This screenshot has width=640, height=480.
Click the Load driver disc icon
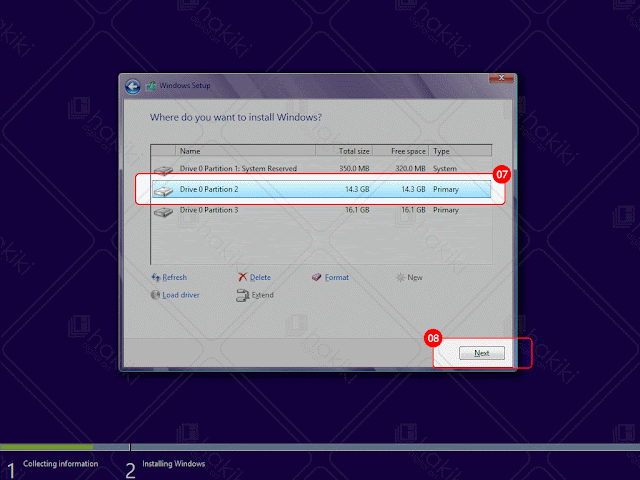155,295
